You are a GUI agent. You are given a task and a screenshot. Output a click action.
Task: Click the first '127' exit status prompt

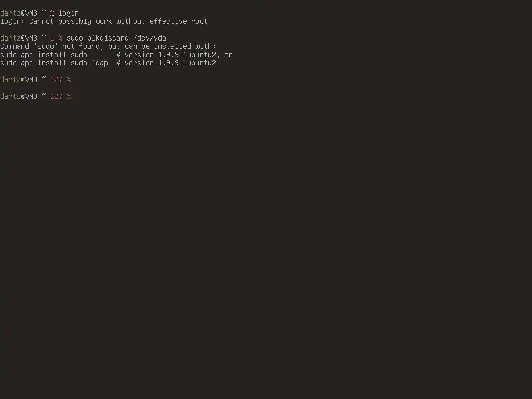coord(56,79)
